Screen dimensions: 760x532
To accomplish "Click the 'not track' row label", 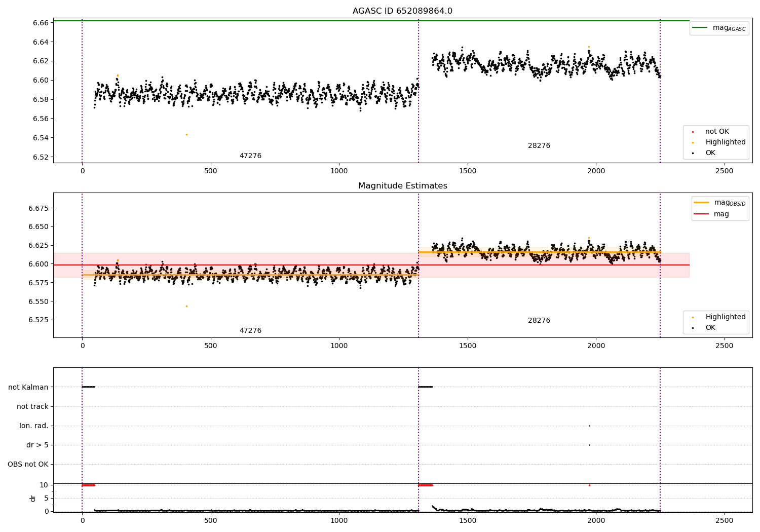I will 32,406.
